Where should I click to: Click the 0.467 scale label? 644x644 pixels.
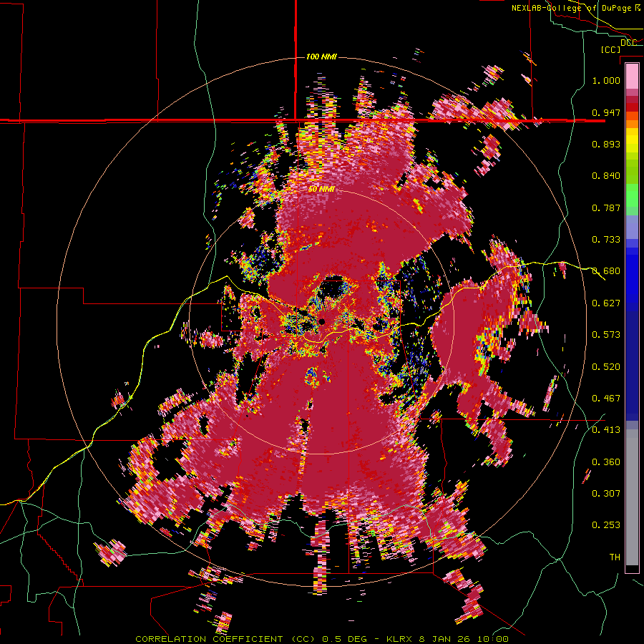[x=606, y=398]
